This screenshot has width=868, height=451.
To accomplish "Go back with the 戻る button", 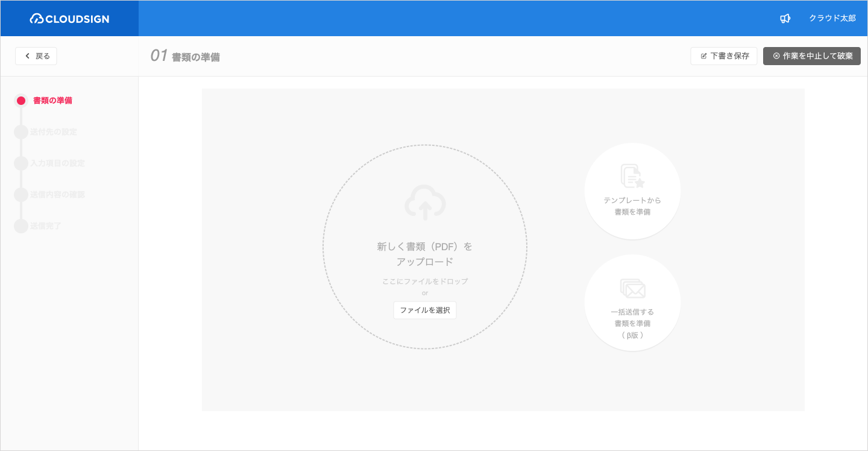I will (x=36, y=56).
